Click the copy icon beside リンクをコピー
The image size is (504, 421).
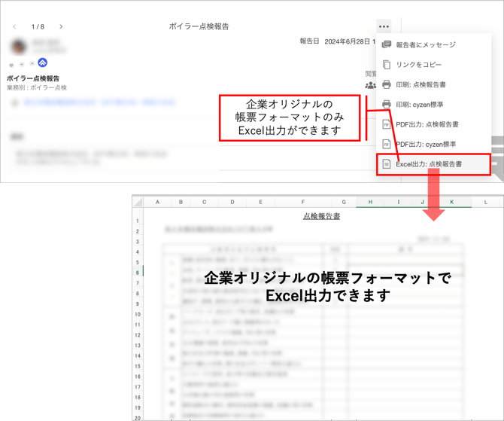[x=387, y=65]
